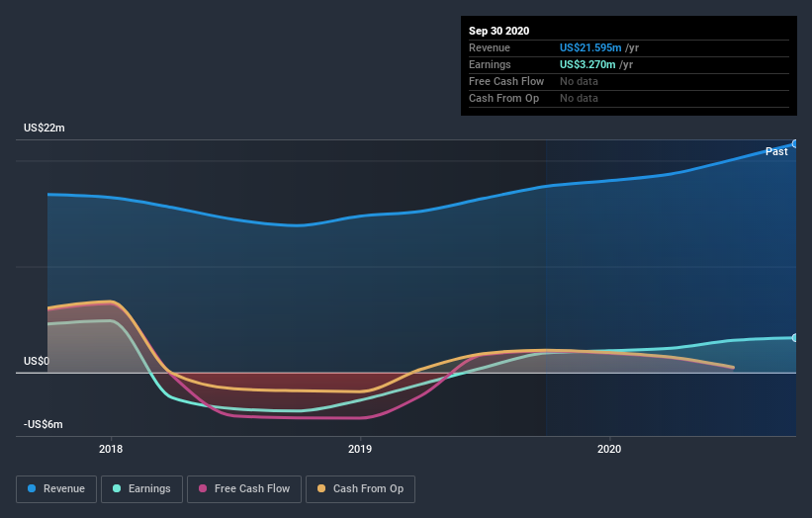
Task: Click the 'Past' label on chart
Action: [x=776, y=151]
